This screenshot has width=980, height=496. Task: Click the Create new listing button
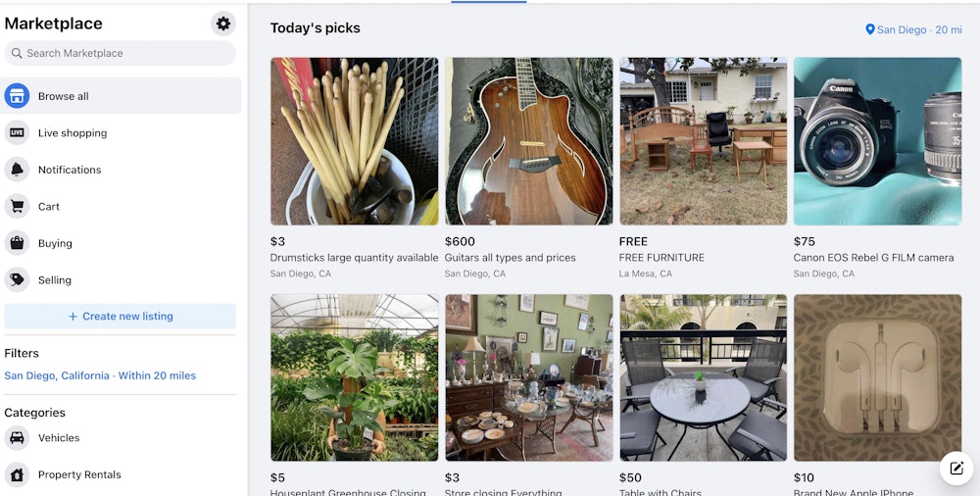tap(120, 317)
